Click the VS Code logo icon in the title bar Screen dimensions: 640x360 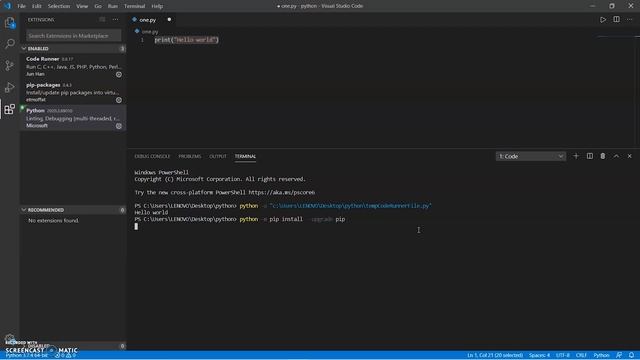point(7,6)
